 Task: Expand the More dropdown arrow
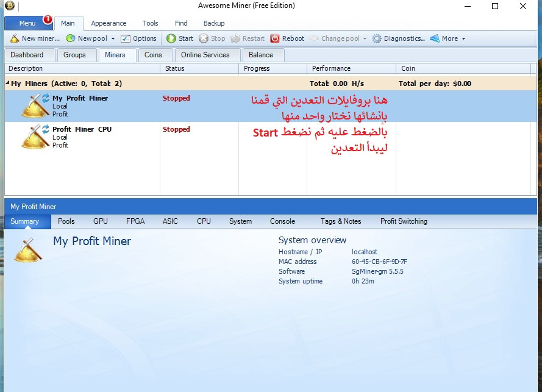(463, 39)
